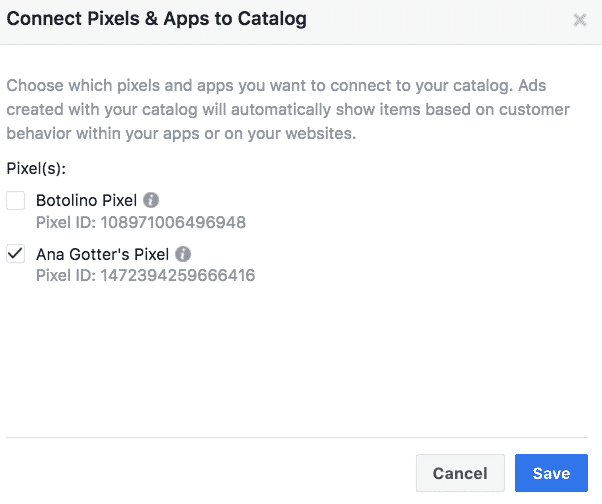Viewport: 602px width, 504px height.
Task: Select the Botolino Pixel name label
Action: click(86, 200)
